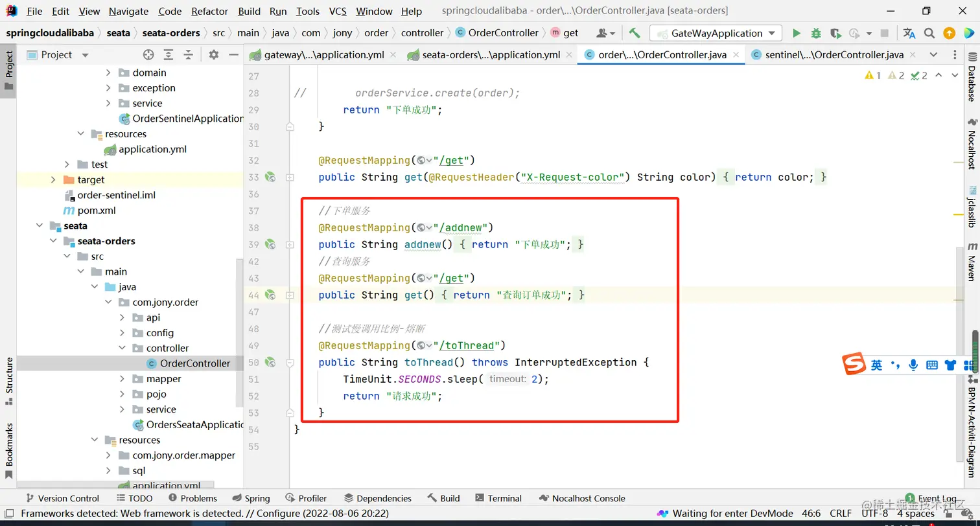
Task: Run with Coverage using the shield icon
Action: tap(835, 33)
